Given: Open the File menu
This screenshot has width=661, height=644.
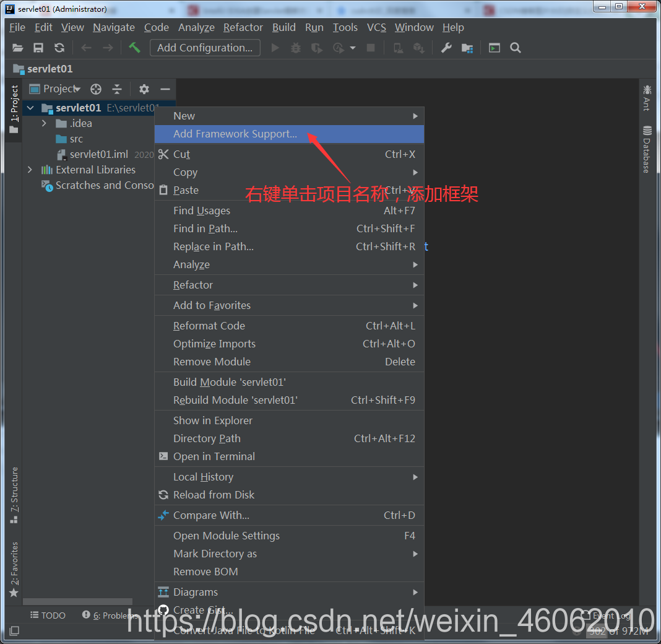Looking at the screenshot, I should click(x=17, y=27).
